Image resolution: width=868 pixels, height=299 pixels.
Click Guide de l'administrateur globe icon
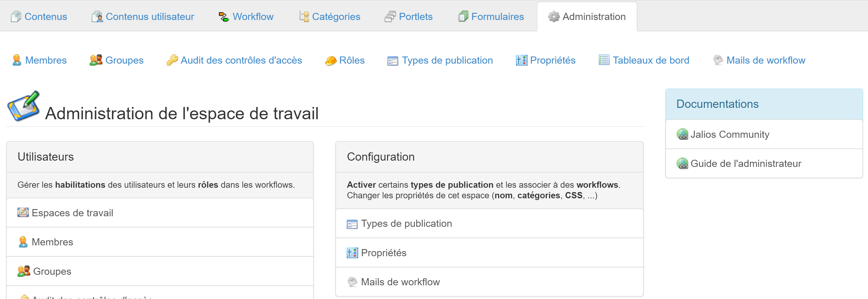(682, 163)
